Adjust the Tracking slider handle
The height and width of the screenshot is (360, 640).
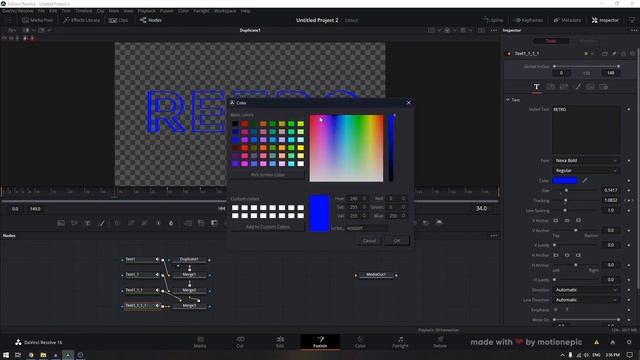click(x=565, y=200)
